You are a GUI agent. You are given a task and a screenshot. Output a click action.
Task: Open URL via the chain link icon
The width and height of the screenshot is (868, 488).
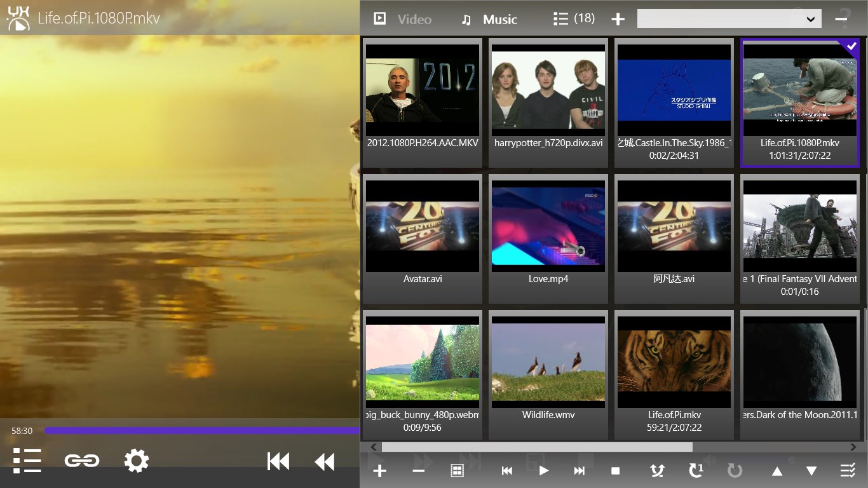[x=82, y=461]
